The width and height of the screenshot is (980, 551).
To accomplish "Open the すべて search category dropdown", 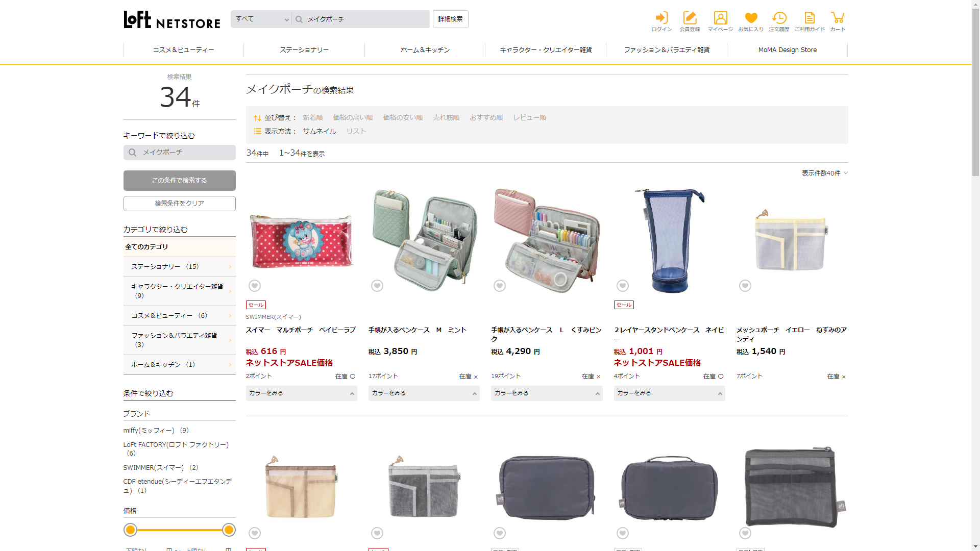I will [262, 19].
